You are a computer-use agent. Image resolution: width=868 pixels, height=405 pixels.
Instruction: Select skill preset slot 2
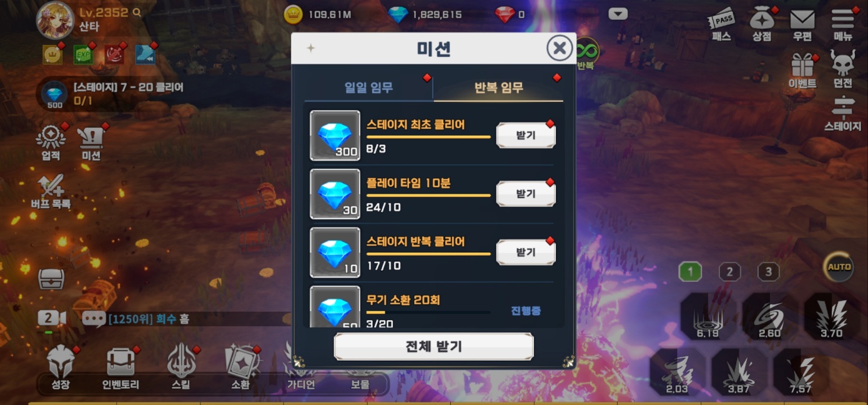(729, 272)
